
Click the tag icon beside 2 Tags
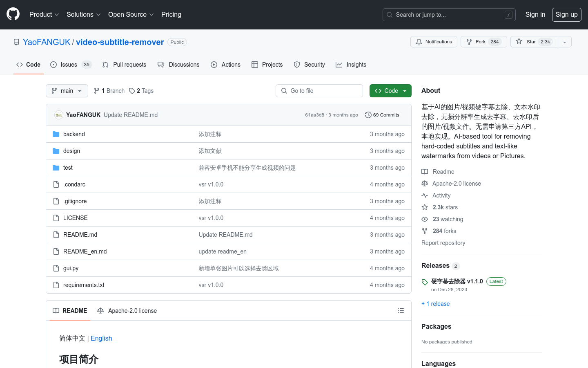132,91
